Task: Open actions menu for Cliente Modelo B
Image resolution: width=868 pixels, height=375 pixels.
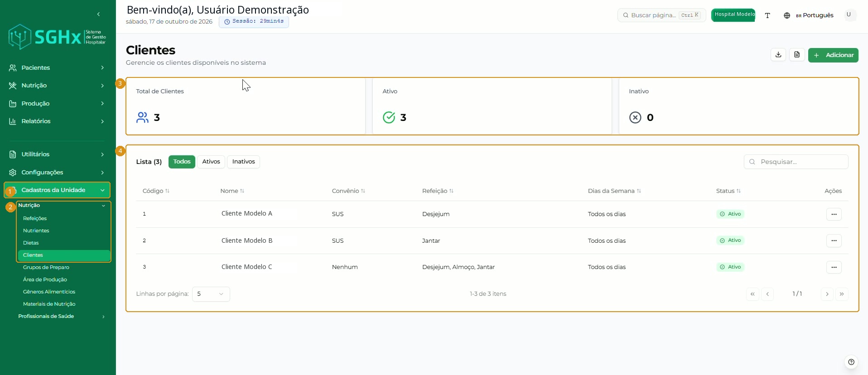Action: (834, 240)
